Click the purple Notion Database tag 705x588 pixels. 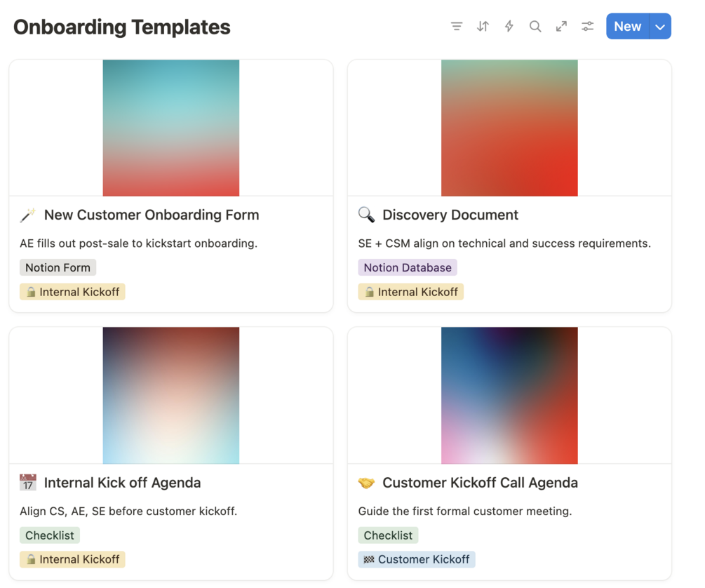[x=408, y=267]
